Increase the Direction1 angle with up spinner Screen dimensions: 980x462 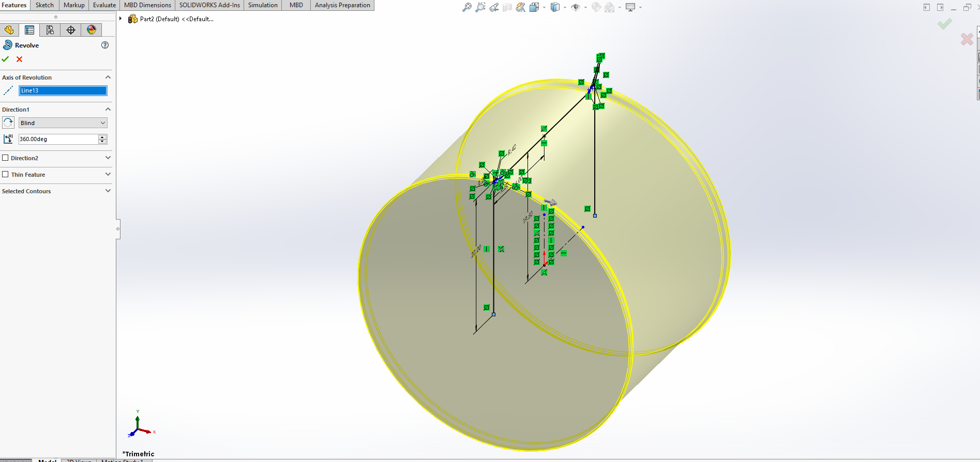(102, 137)
